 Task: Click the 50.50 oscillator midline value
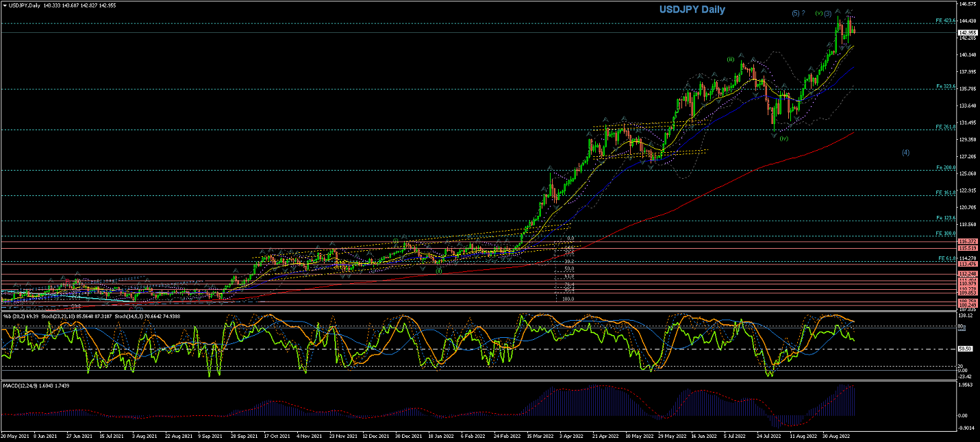tap(965, 349)
